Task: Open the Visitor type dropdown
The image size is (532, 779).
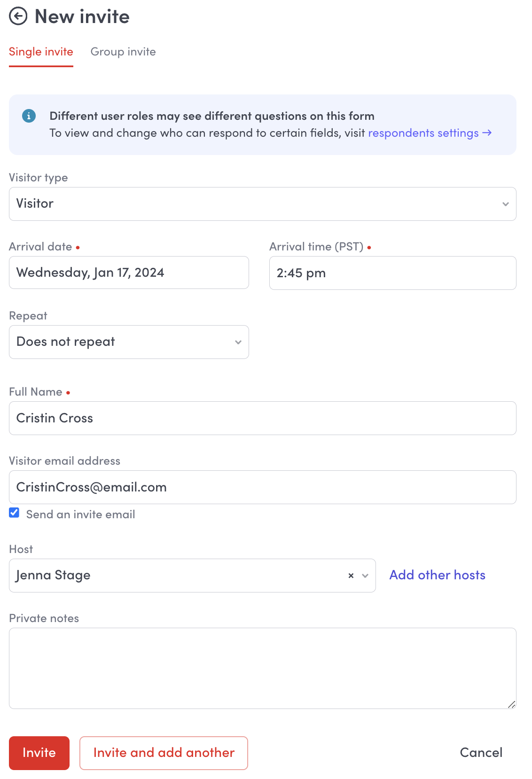Action: point(262,204)
